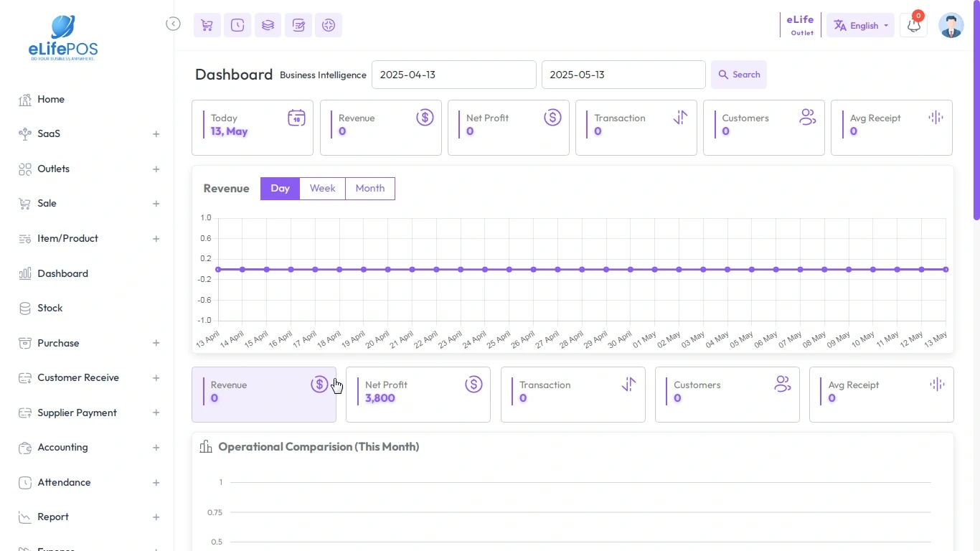
Task: Click the Search button
Action: point(738,75)
